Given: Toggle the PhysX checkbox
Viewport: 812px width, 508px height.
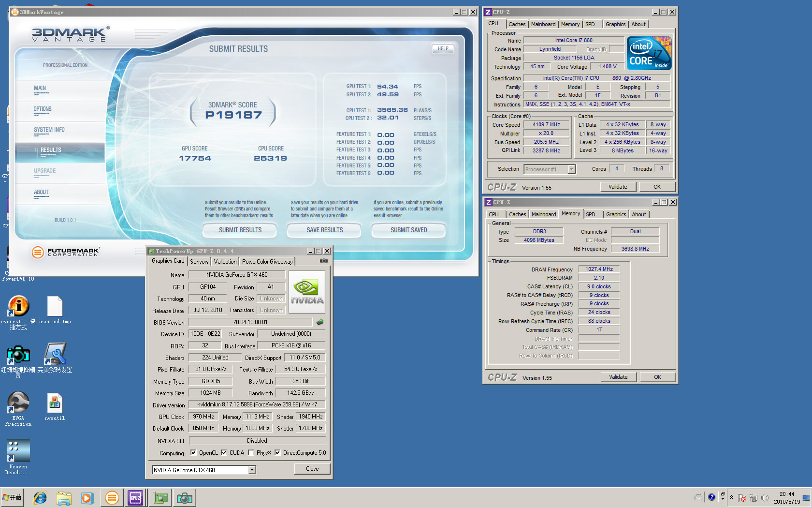Looking at the screenshot, I should (251, 453).
